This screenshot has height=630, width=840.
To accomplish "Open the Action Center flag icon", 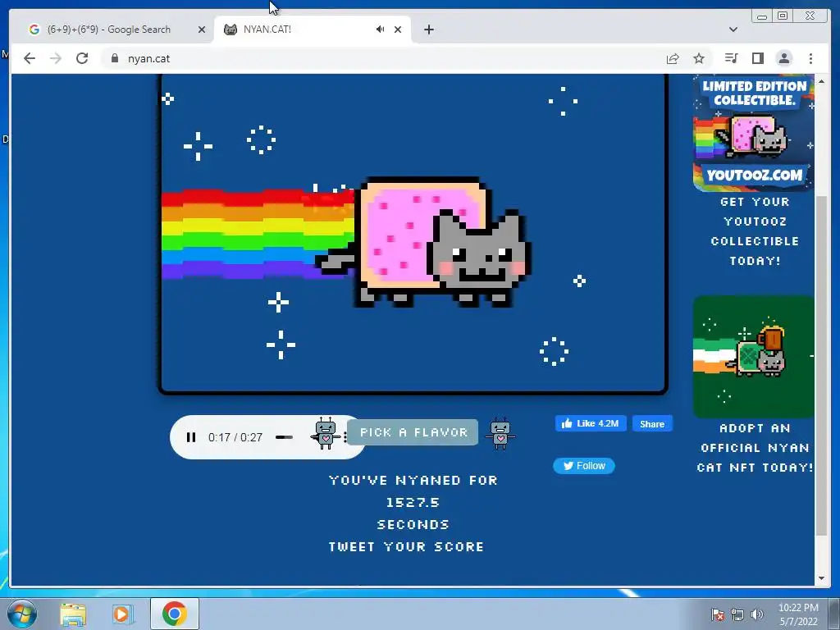I will tap(718, 614).
